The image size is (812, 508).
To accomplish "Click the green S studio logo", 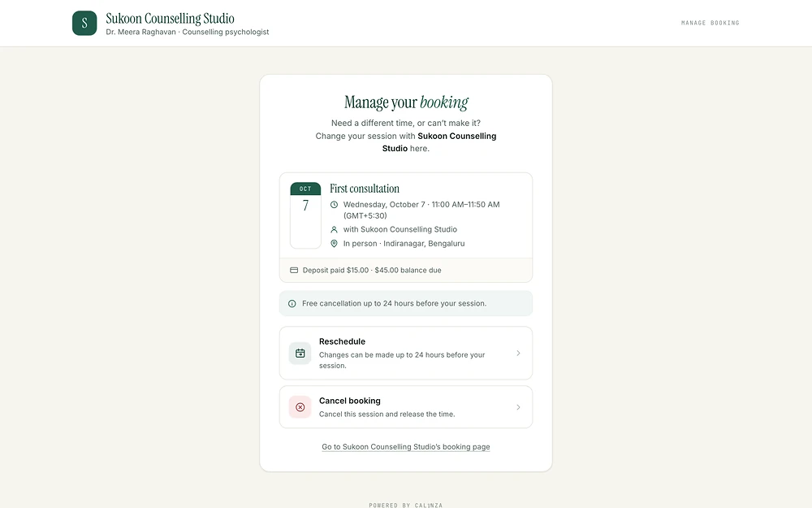I will pos(84,23).
